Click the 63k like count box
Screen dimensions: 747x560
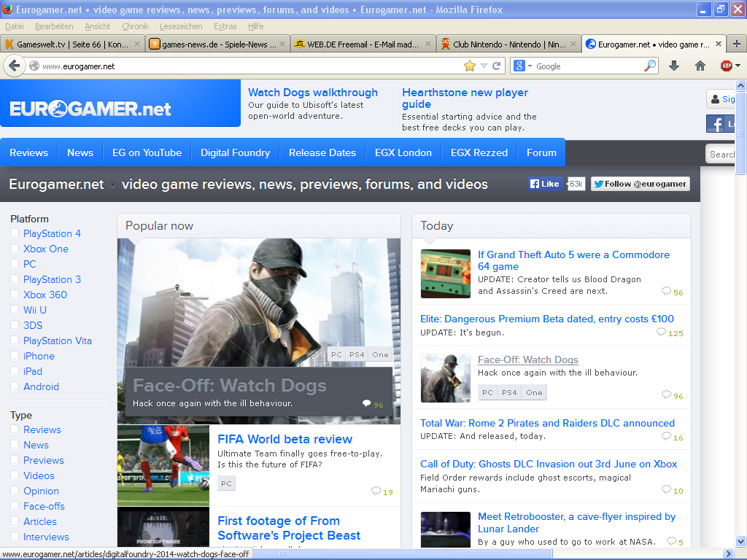click(x=576, y=184)
